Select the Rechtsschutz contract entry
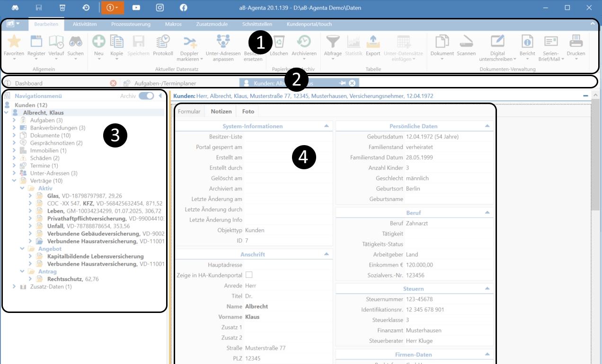602x364 pixels. point(72,279)
